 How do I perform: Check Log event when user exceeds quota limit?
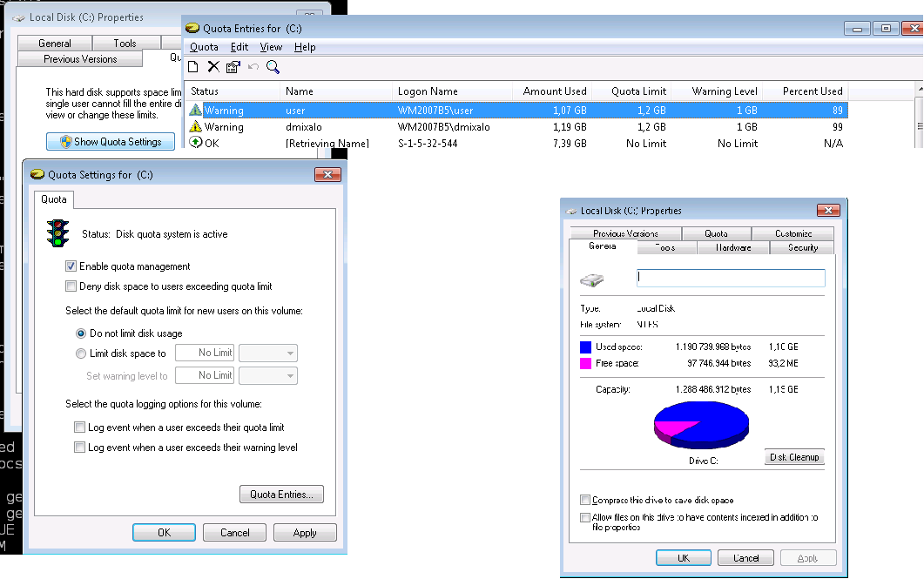(x=79, y=427)
